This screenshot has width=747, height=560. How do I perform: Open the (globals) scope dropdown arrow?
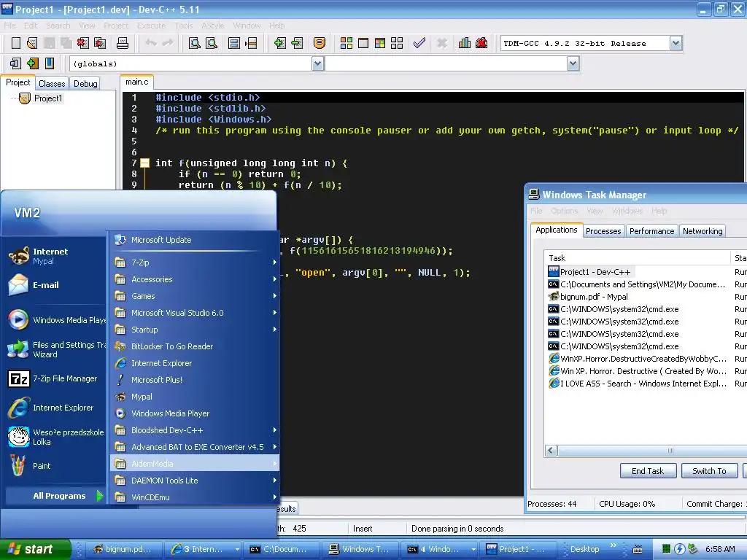pos(318,64)
